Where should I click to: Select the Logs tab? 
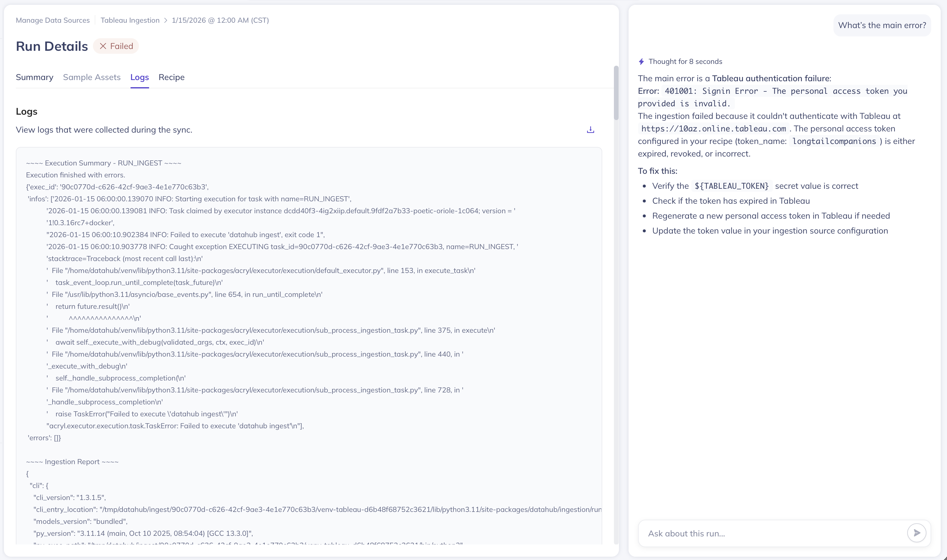click(140, 77)
